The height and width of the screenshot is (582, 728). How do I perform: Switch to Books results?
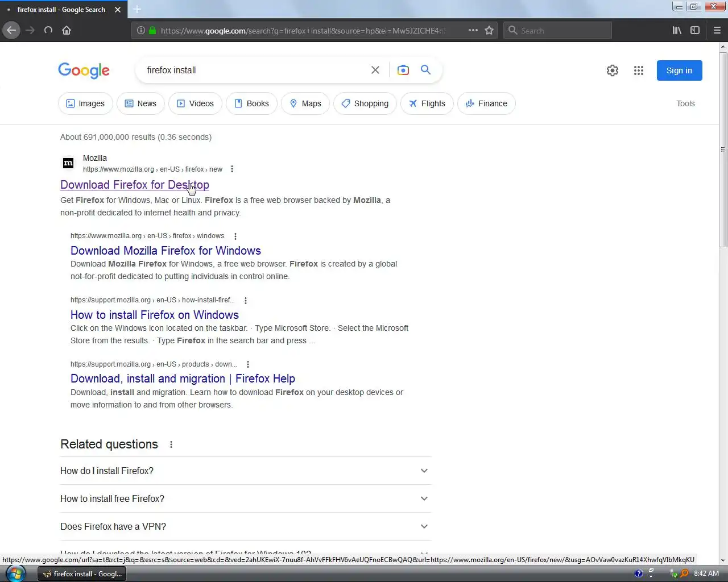tap(251, 103)
